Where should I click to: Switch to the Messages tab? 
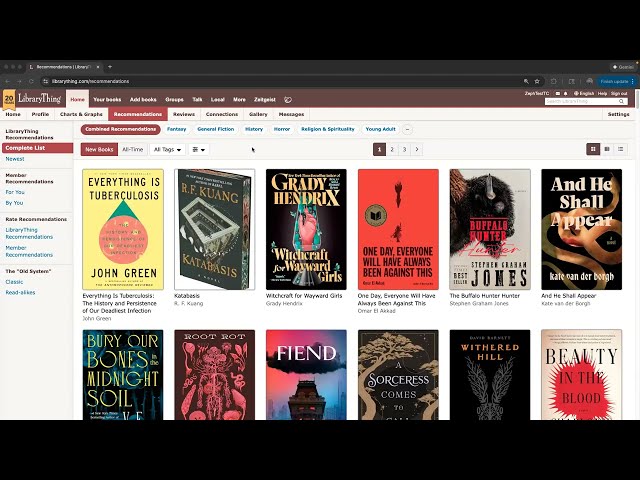point(291,114)
